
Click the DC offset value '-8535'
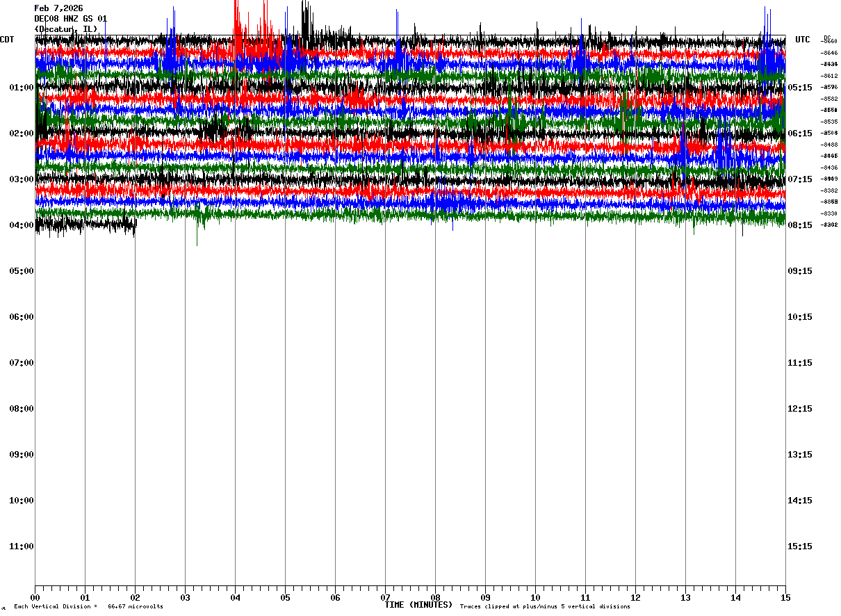point(830,122)
